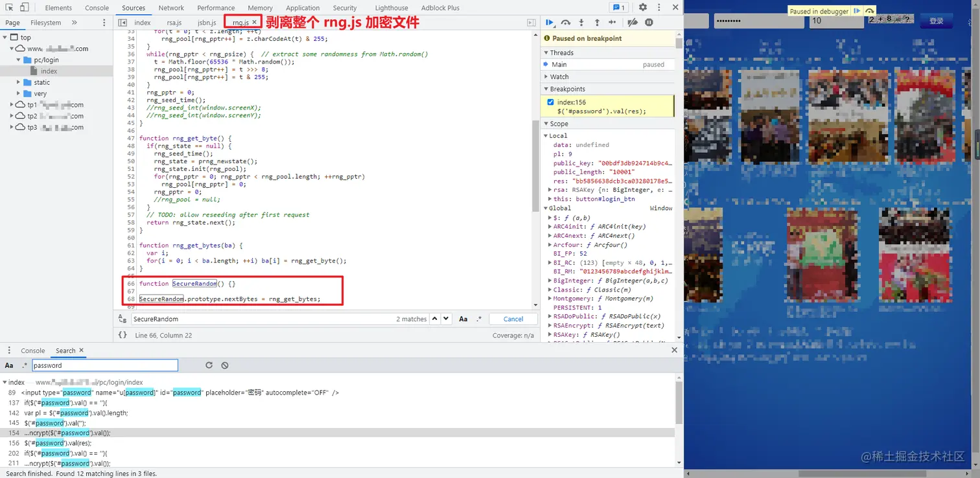The width and height of the screenshot is (980, 478).
Task: Open DevTools more options kebab menu
Action: point(659,8)
